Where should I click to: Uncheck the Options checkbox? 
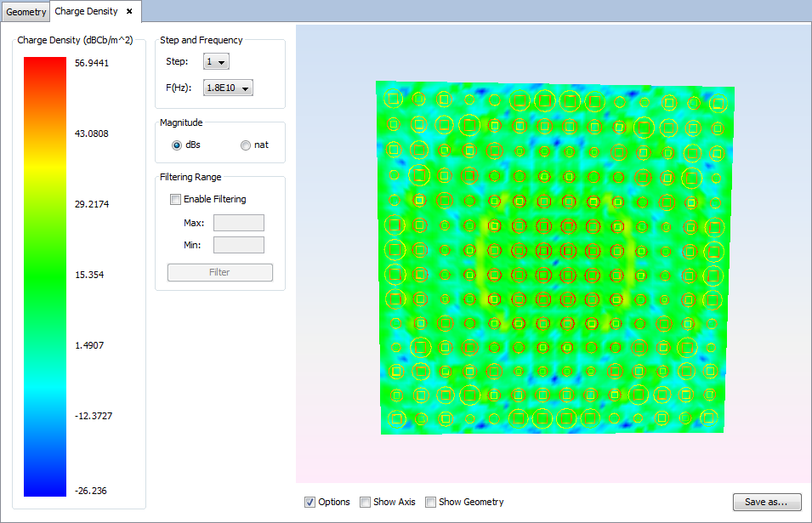pos(309,502)
